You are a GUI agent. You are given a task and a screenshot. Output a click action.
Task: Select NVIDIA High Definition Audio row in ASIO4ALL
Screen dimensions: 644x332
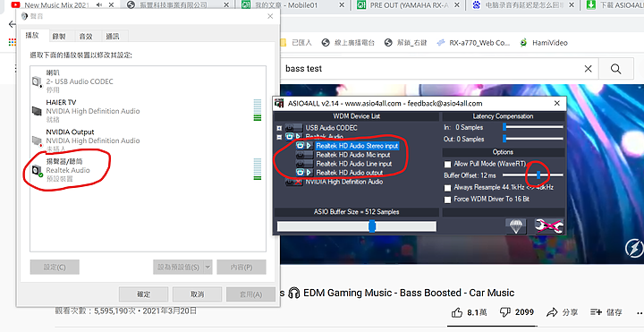coord(343,182)
